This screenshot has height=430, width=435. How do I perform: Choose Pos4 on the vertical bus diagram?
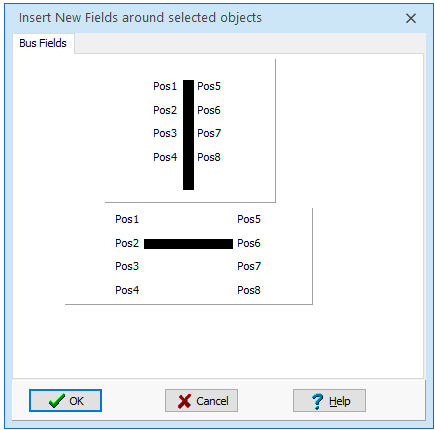[165, 157]
